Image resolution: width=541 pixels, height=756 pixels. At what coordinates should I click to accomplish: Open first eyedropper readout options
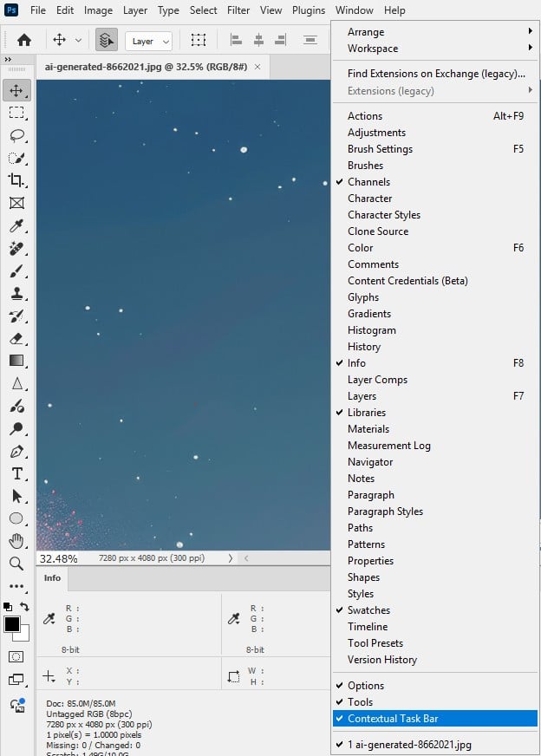49,619
